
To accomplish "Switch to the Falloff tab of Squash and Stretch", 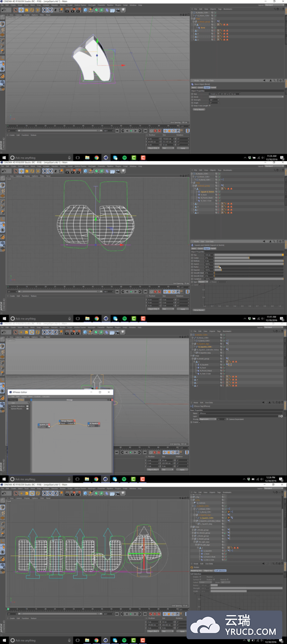I will click(213, 249).
